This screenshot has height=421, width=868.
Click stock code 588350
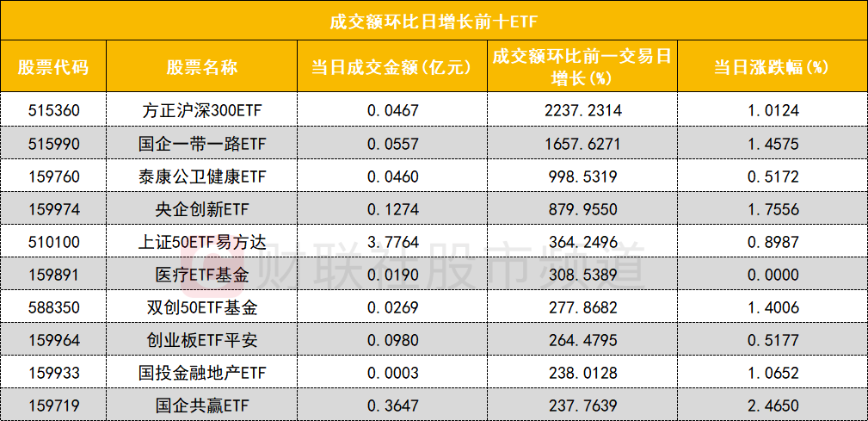[52, 307]
